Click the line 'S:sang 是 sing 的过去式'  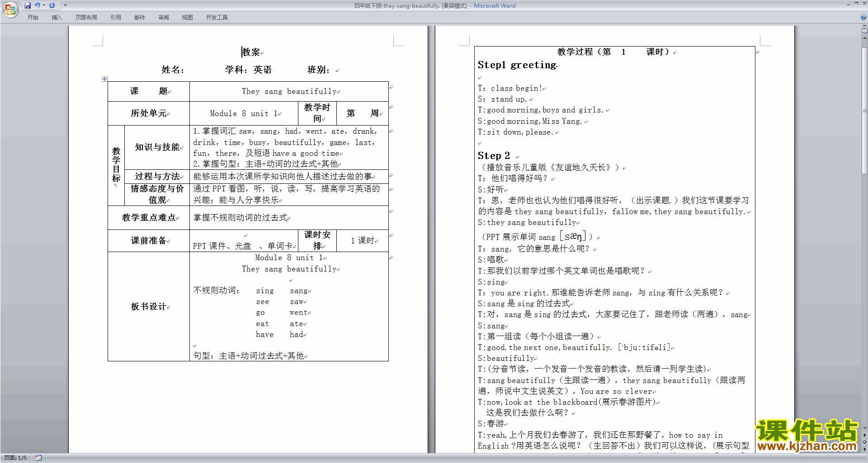pos(524,304)
